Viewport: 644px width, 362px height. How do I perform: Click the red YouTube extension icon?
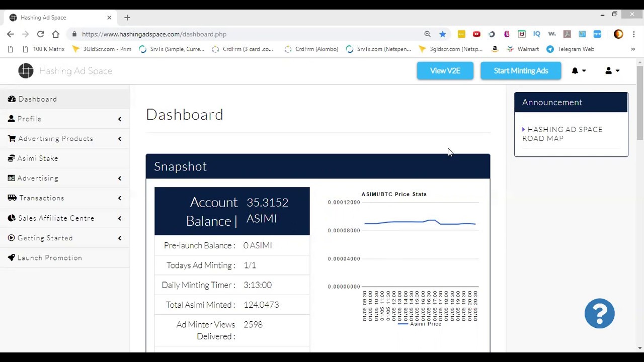[x=476, y=34]
